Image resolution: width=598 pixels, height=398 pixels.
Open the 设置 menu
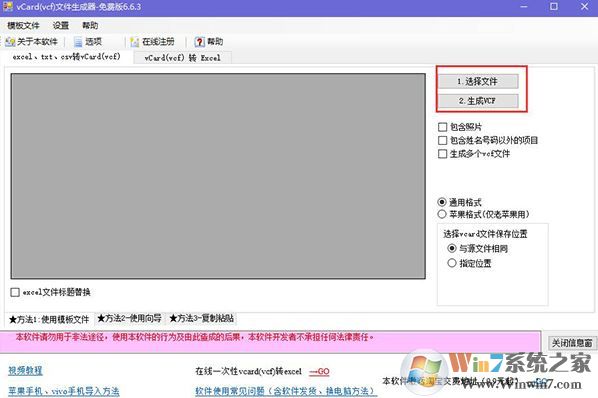click(x=61, y=26)
